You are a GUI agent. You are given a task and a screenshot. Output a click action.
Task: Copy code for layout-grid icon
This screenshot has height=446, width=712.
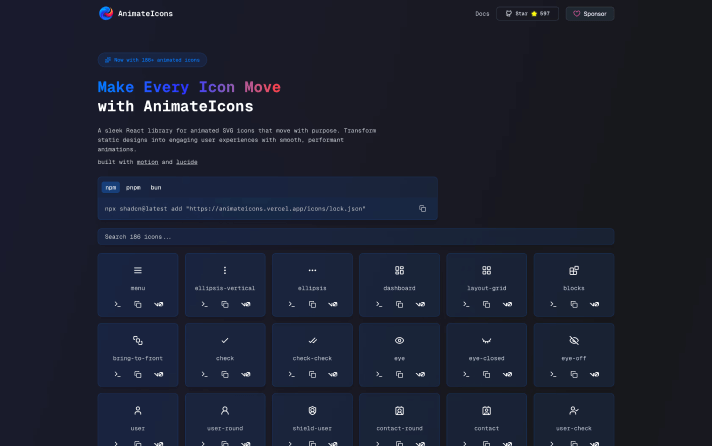486,304
